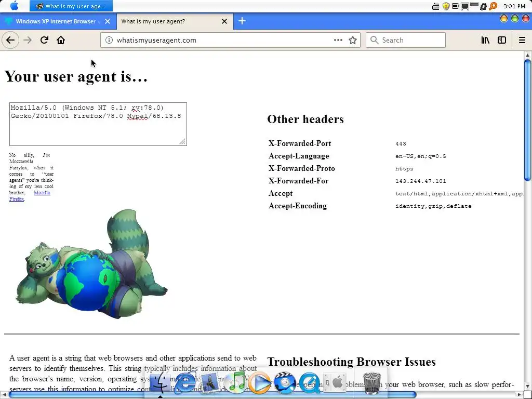This screenshot has width=532, height=399.
Task: Click the keyboard icon in menu bar
Action: click(x=436, y=6)
